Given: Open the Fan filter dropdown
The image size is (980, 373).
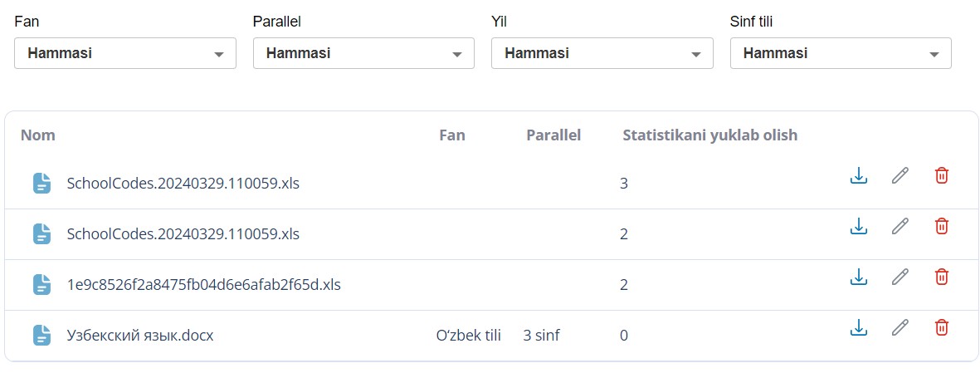Looking at the screenshot, I should [x=125, y=53].
